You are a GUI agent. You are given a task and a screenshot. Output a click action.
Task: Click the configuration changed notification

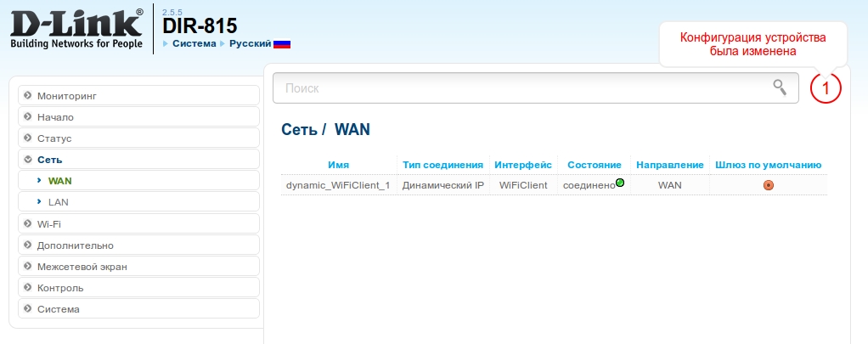pos(752,44)
